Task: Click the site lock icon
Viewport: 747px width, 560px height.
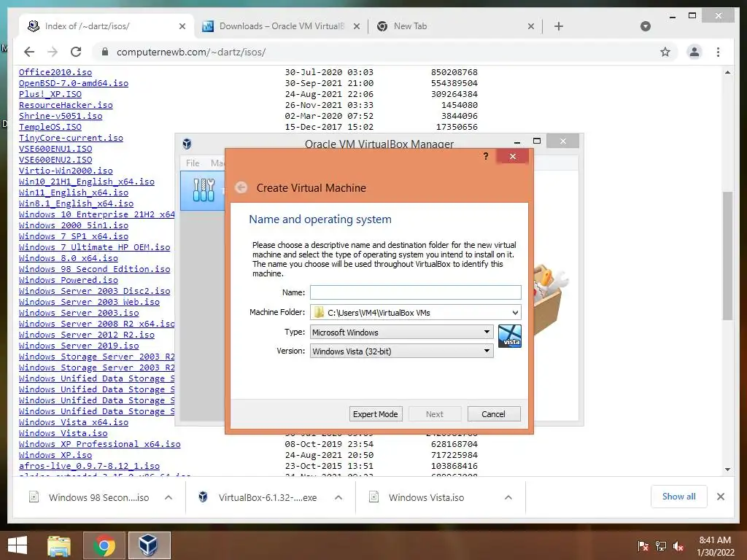Action: (105, 52)
